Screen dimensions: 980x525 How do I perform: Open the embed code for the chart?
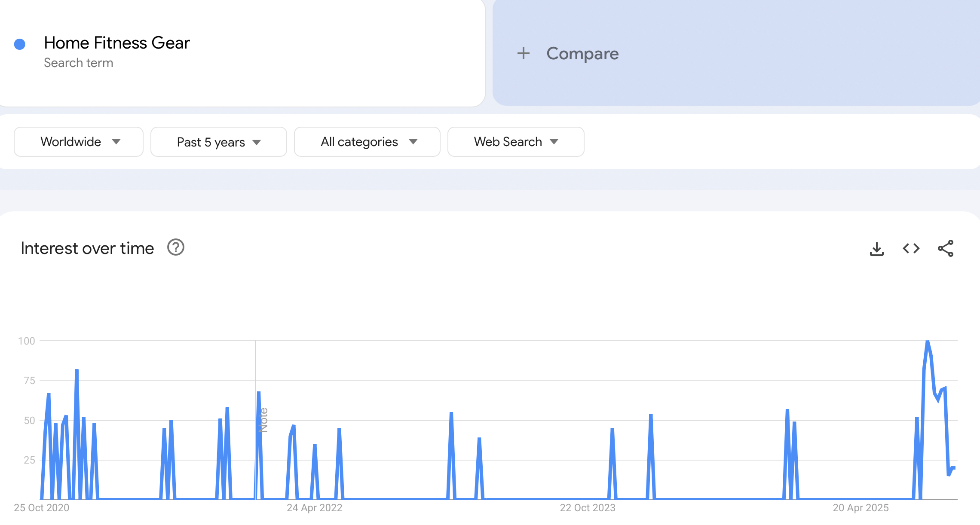pyautogui.click(x=910, y=248)
